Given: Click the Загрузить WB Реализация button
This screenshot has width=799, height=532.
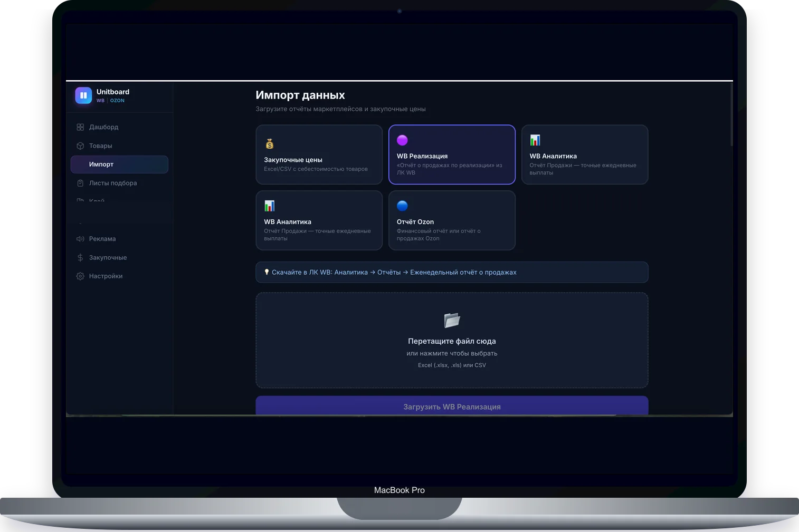Looking at the screenshot, I should (x=452, y=406).
